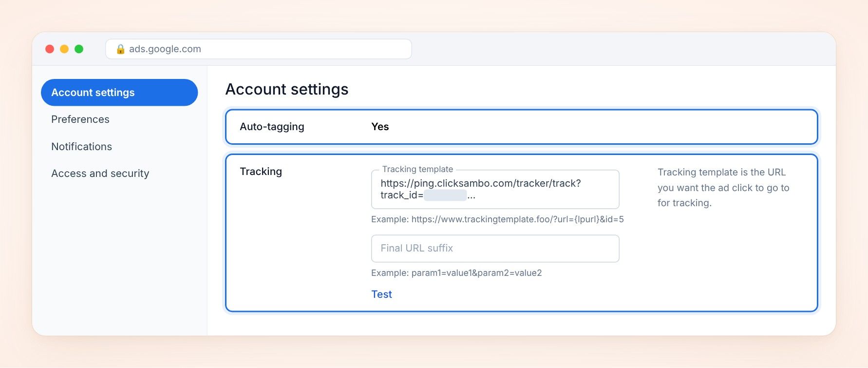
Task: Click the Auto-tagging Yes value
Action: (380, 127)
